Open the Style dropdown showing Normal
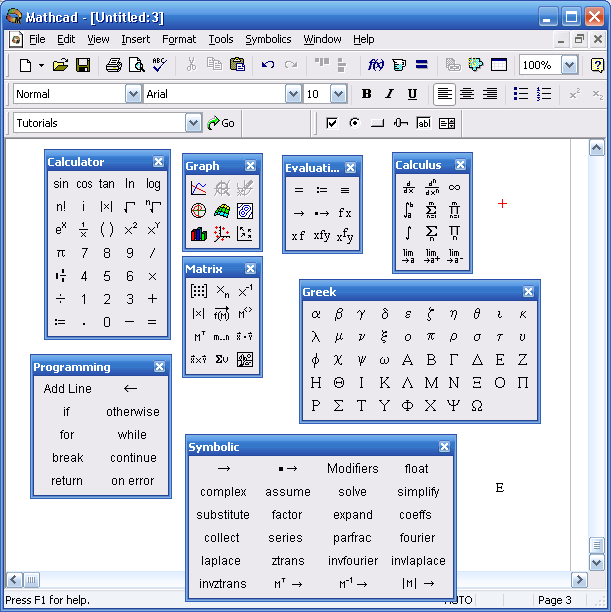 (133, 94)
